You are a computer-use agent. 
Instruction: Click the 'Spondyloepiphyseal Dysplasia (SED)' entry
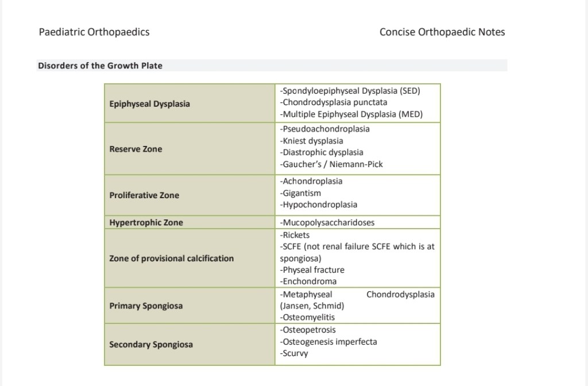[x=351, y=91]
